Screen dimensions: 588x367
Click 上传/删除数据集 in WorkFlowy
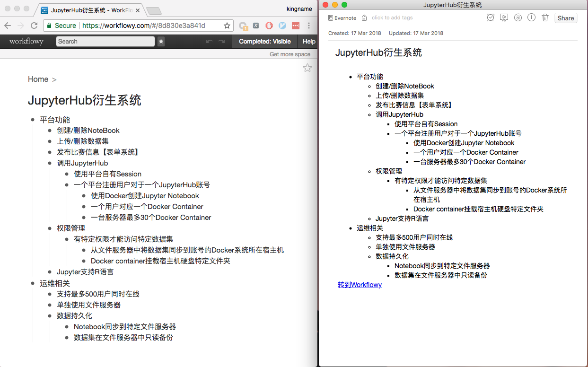tap(83, 141)
